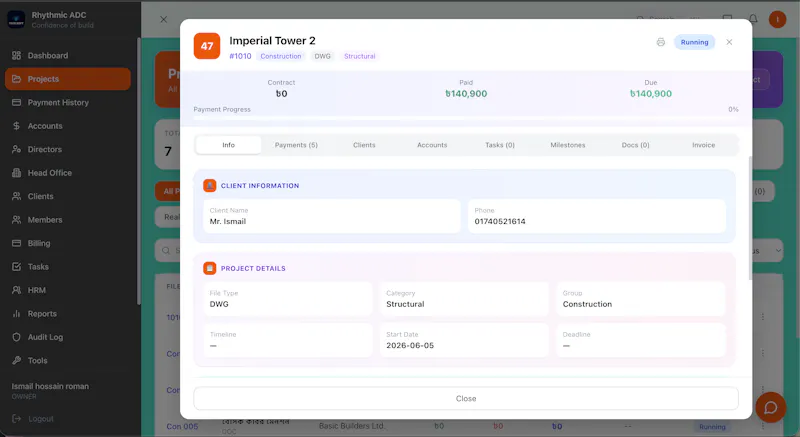Image resolution: width=800 pixels, height=437 pixels.
Task: Click the Group Construction field
Action: pyautogui.click(x=641, y=299)
